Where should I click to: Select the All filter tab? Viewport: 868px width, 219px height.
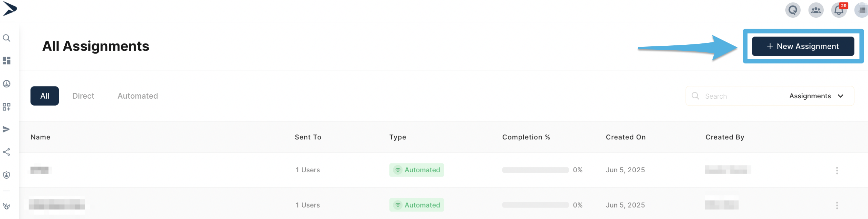pos(44,96)
